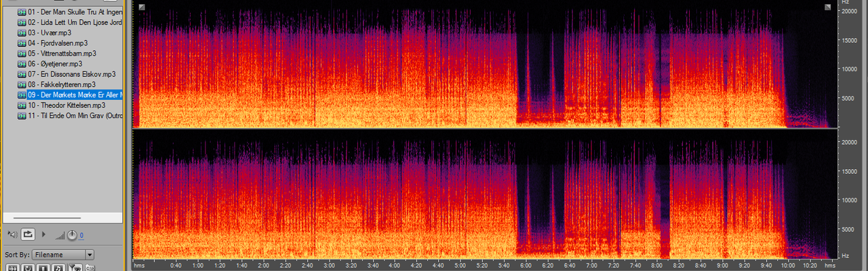Click waveform icon beside 03 - Uvær.mp3
This screenshot has width=868, height=271.
[22, 33]
